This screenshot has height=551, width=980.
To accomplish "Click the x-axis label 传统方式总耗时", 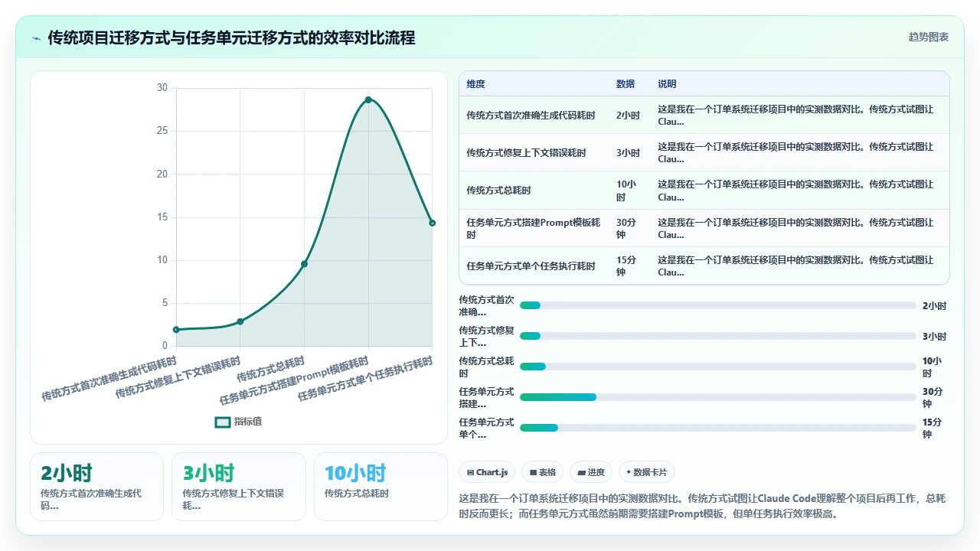I will (271, 369).
